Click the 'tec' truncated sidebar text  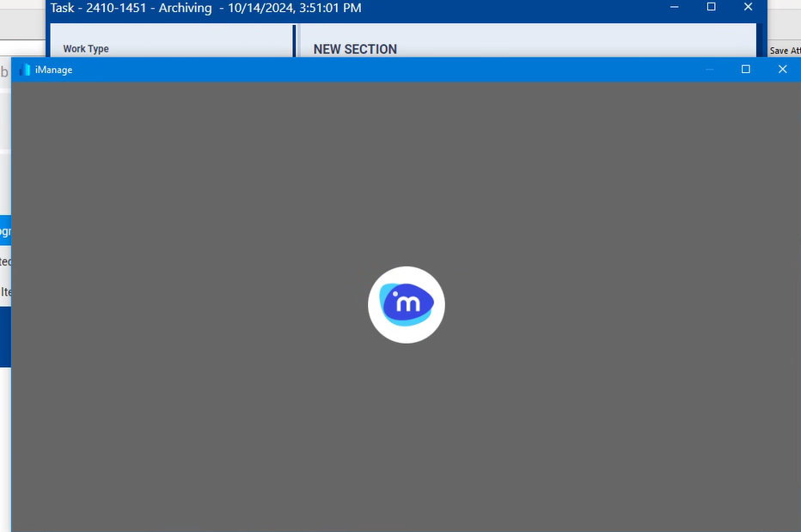(x=5, y=260)
